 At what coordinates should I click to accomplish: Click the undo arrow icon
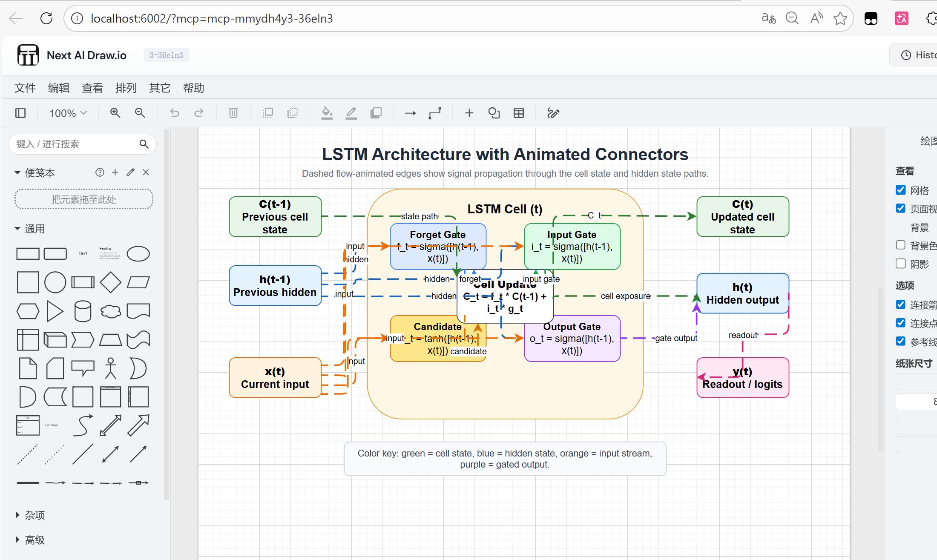click(175, 113)
